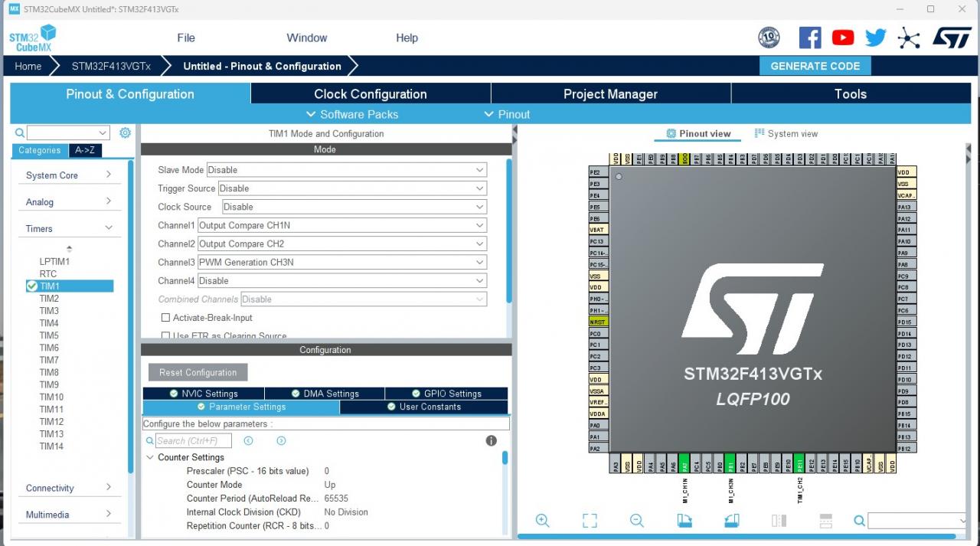Open the YouTube link icon
The height and width of the screenshot is (546, 980).
pyautogui.click(x=843, y=38)
